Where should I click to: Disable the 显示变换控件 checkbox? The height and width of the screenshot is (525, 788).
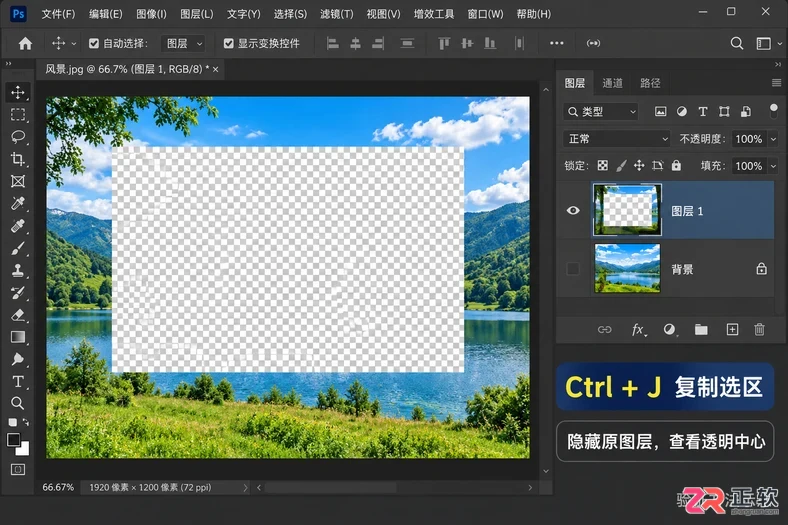[229, 44]
